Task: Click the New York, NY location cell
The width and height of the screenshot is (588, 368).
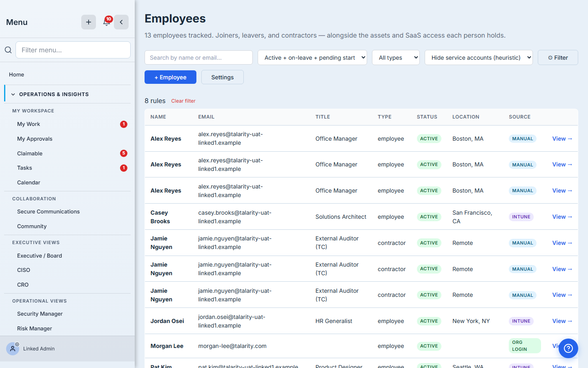Action: (x=471, y=321)
